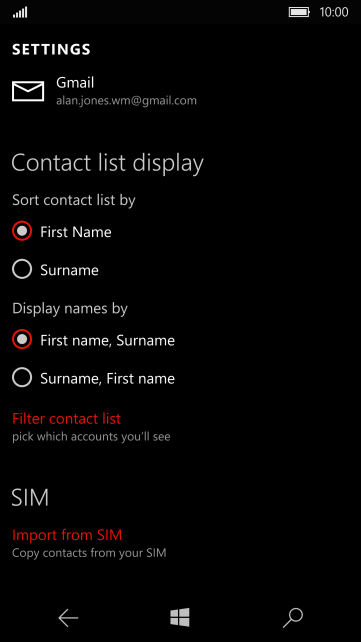Image resolution: width=361 pixels, height=642 pixels.
Task: Tap the SIM section heading
Action: (x=30, y=497)
